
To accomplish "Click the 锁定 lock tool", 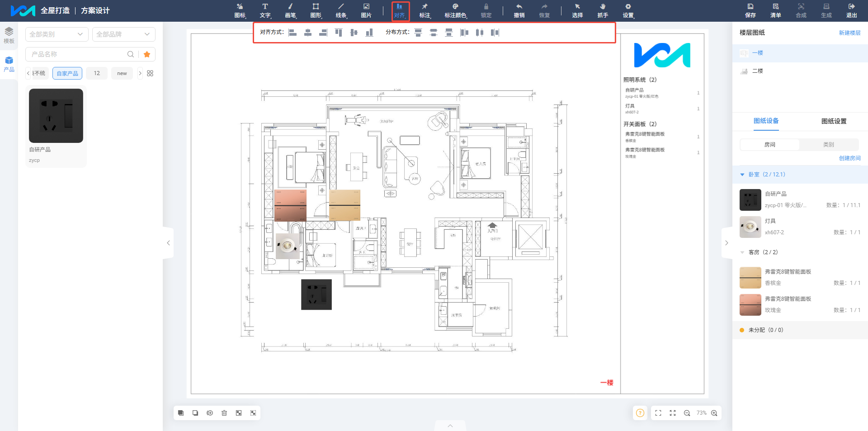I will click(x=486, y=11).
